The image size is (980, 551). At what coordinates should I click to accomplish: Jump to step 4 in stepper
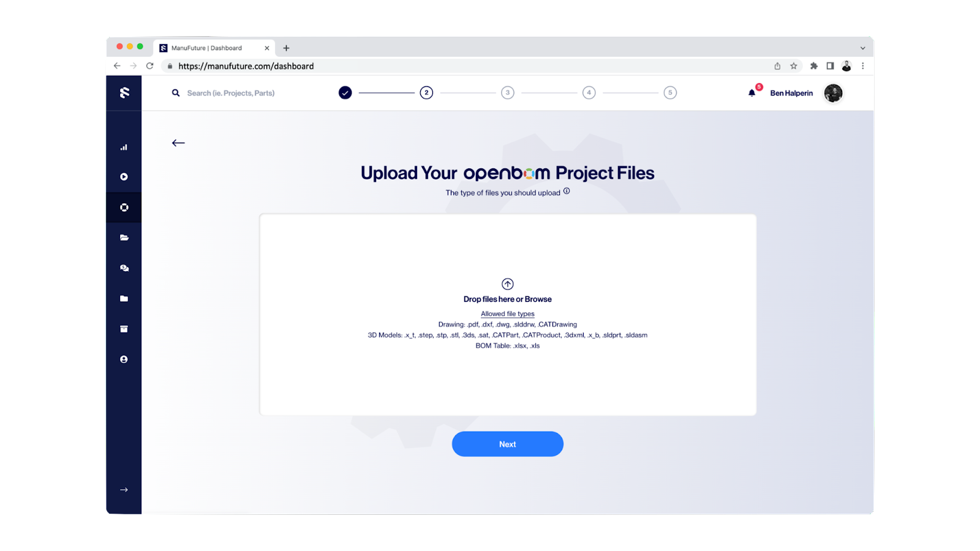click(589, 92)
